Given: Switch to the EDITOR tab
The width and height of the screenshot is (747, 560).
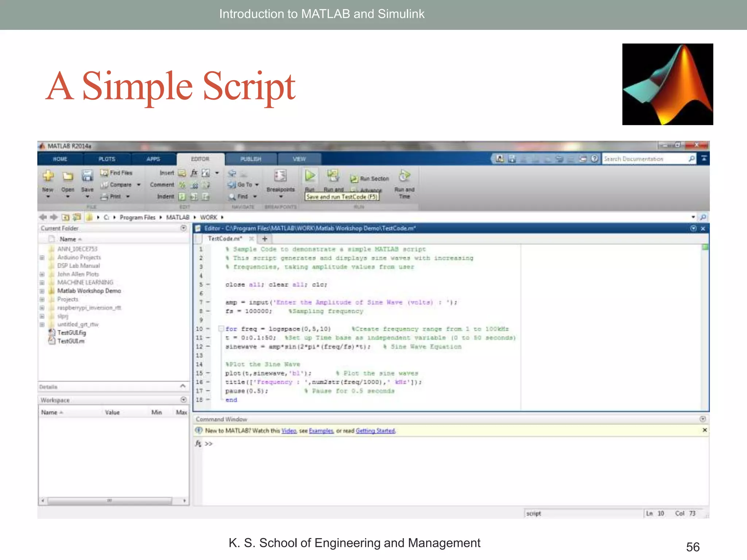Looking at the screenshot, I should click(x=200, y=159).
